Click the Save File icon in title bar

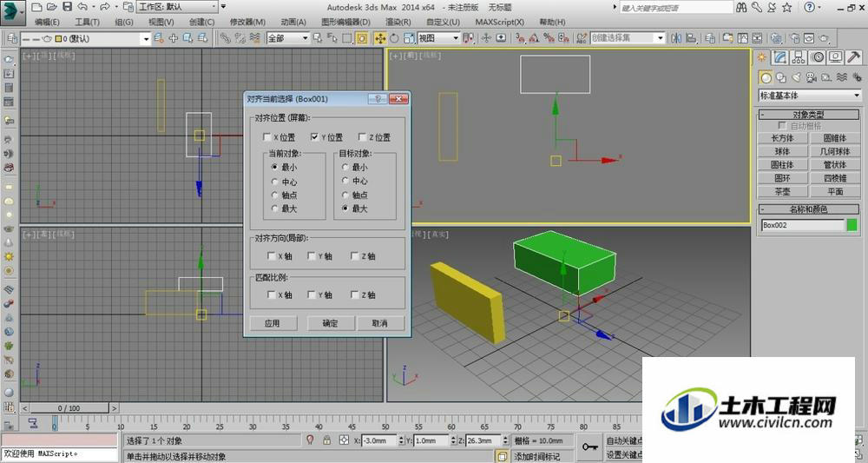pyautogui.click(x=67, y=7)
